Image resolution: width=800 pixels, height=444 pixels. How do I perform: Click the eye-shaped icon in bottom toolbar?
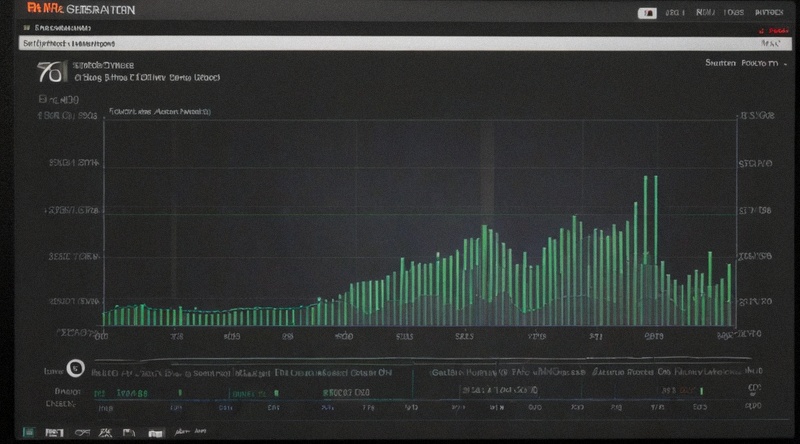coord(82,433)
